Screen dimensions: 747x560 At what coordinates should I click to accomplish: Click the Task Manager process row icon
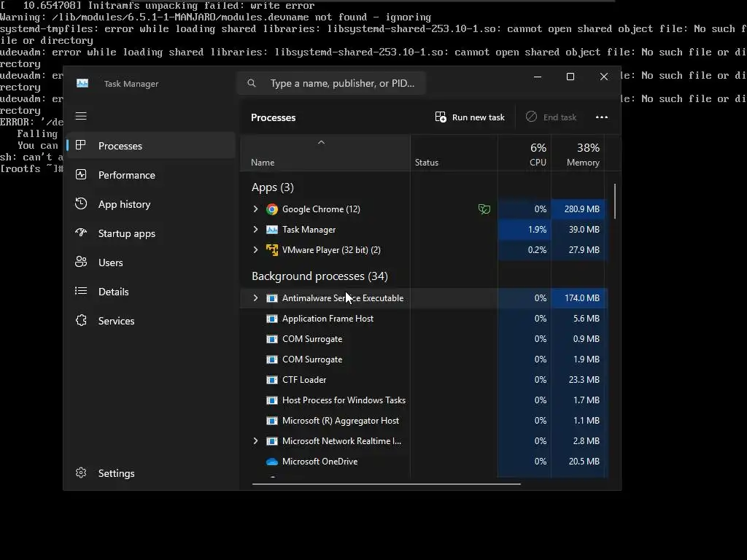[272, 230]
